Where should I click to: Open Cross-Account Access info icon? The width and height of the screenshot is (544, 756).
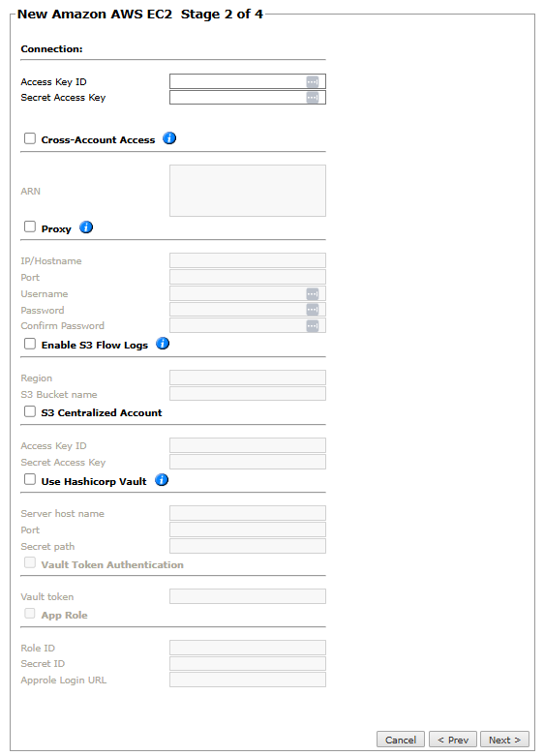pos(169,138)
